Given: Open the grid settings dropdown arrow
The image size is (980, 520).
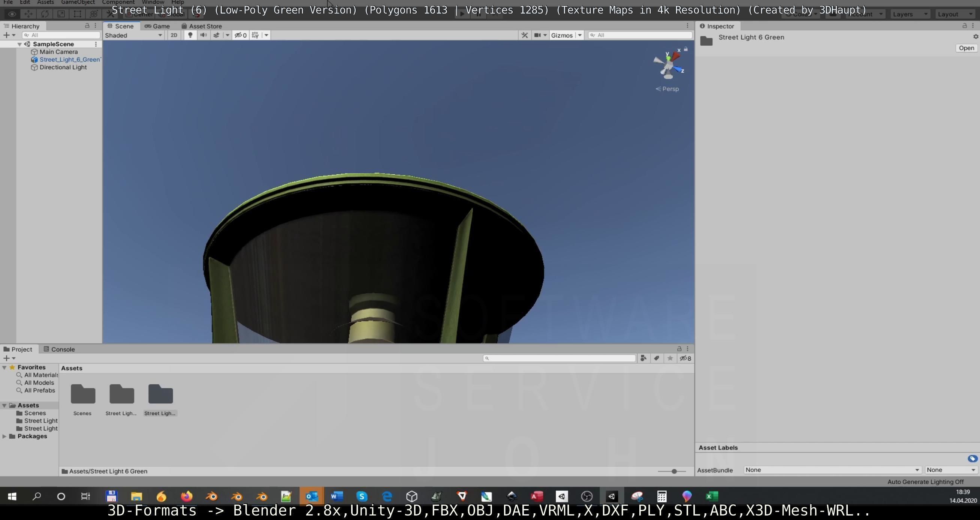Looking at the screenshot, I should (x=266, y=35).
